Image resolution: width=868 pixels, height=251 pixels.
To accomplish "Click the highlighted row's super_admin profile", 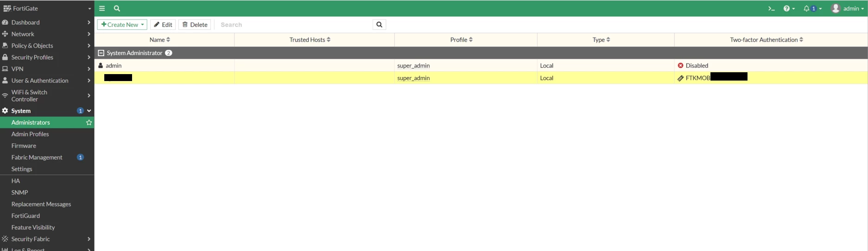I will point(413,78).
